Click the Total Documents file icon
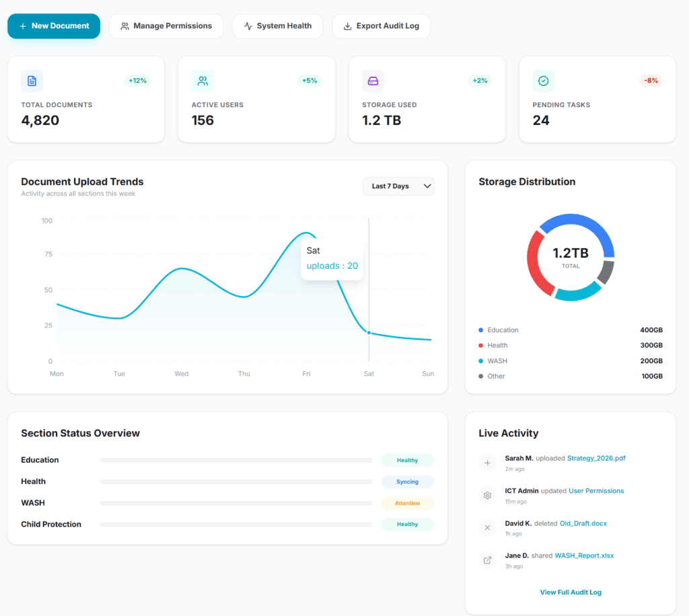The height and width of the screenshot is (616, 689). pyautogui.click(x=32, y=81)
